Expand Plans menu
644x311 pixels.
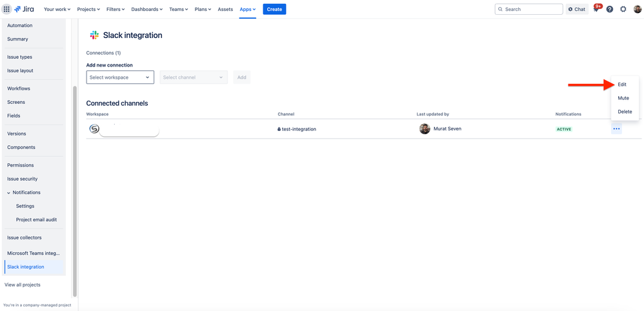click(x=203, y=9)
